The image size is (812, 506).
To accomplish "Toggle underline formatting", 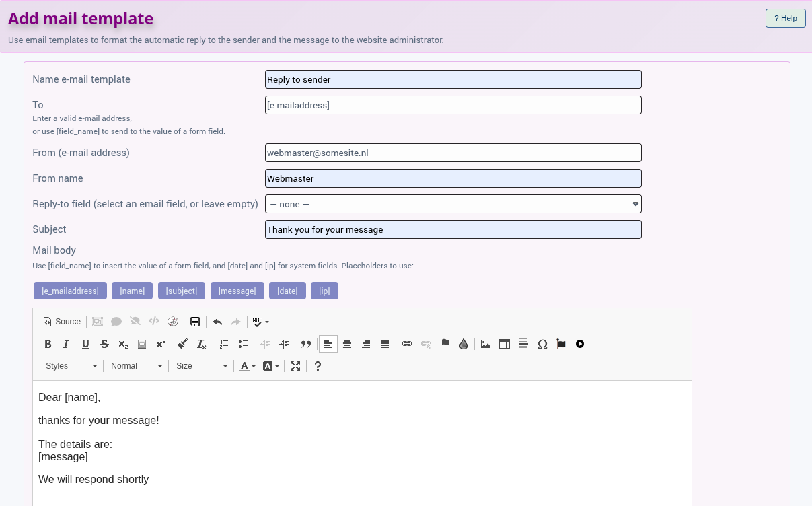I will 85,344.
